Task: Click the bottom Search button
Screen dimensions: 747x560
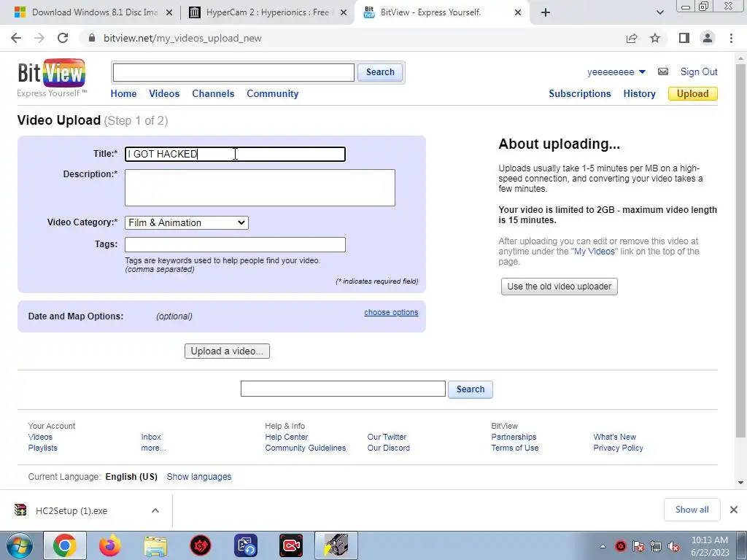Action: point(471,389)
